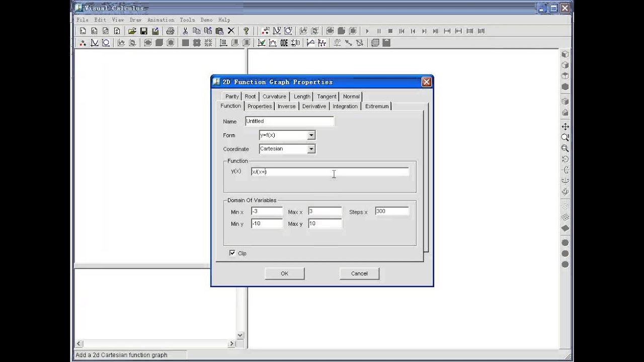The height and width of the screenshot is (362, 644).
Task: Click the grid table icon in second toolbar
Action: [x=375, y=43]
